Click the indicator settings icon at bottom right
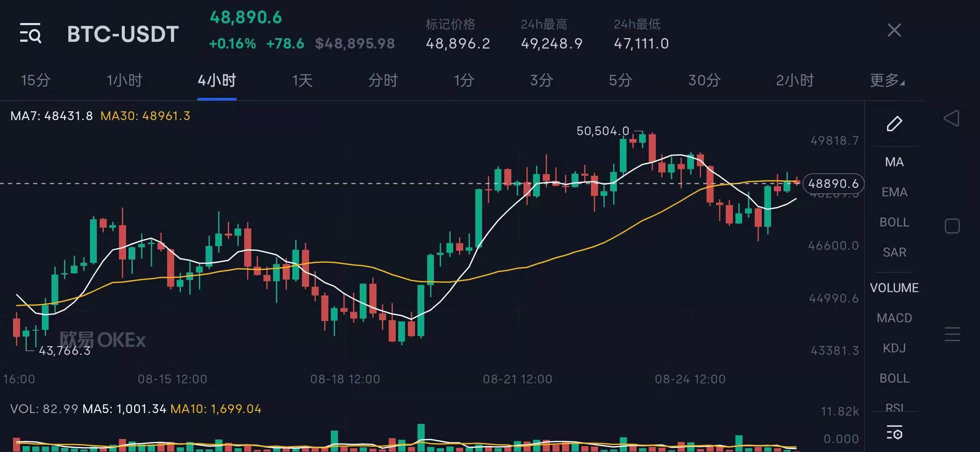This screenshot has width=980, height=452. coord(894,433)
